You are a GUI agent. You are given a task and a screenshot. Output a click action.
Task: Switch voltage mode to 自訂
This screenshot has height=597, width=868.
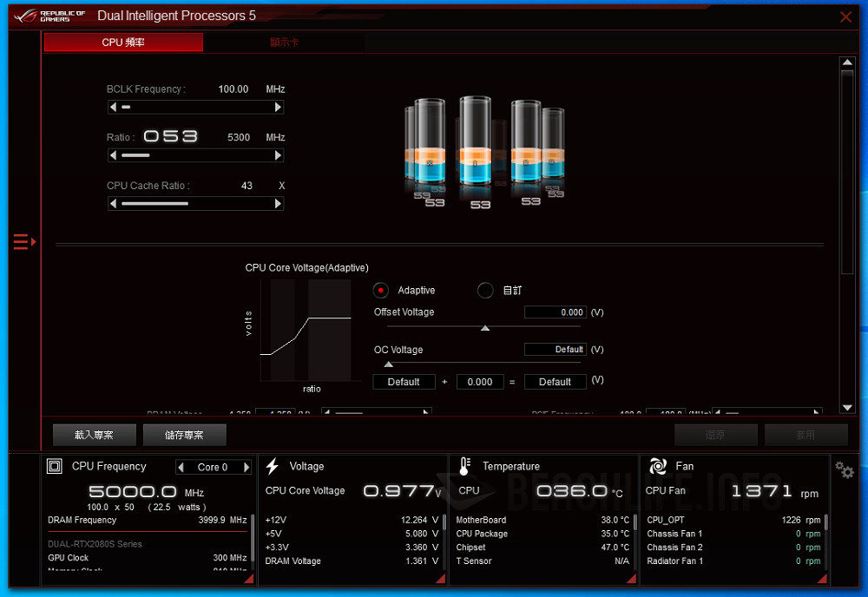pyautogui.click(x=485, y=290)
